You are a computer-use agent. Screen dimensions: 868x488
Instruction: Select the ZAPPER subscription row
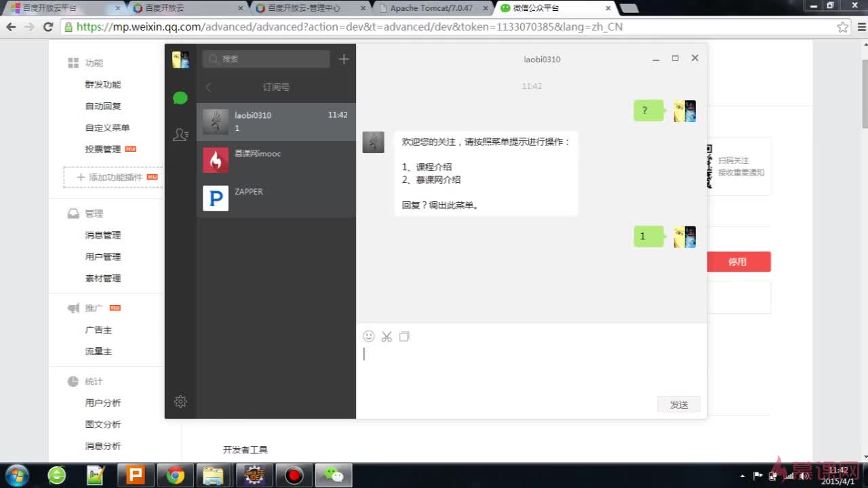point(276,198)
